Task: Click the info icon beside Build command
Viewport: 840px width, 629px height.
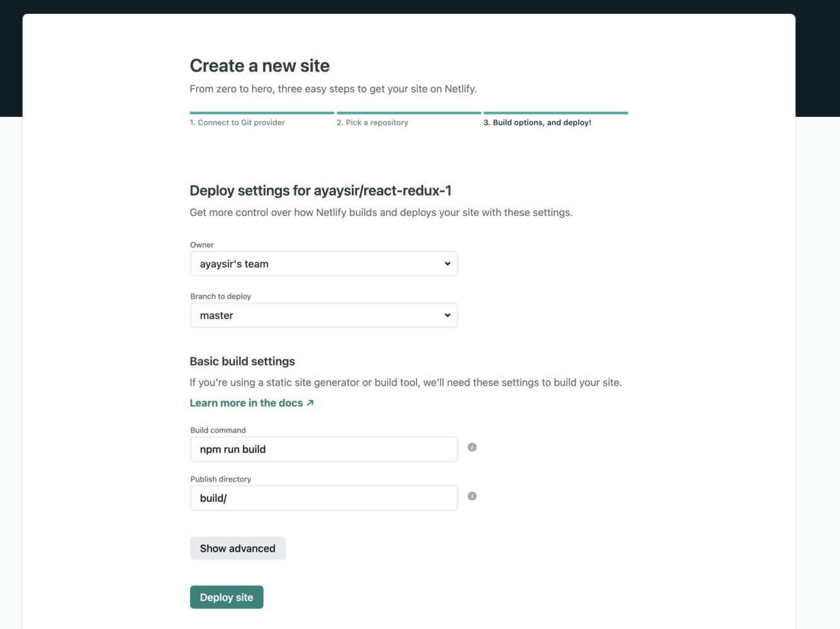Action: 472,447
